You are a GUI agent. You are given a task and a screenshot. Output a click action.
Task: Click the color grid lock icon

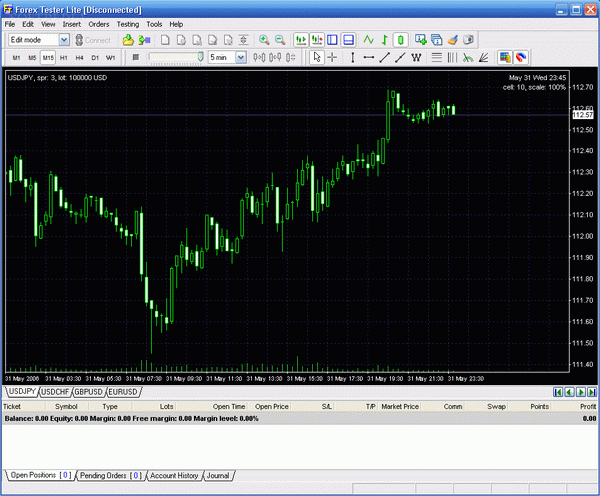tap(505, 57)
